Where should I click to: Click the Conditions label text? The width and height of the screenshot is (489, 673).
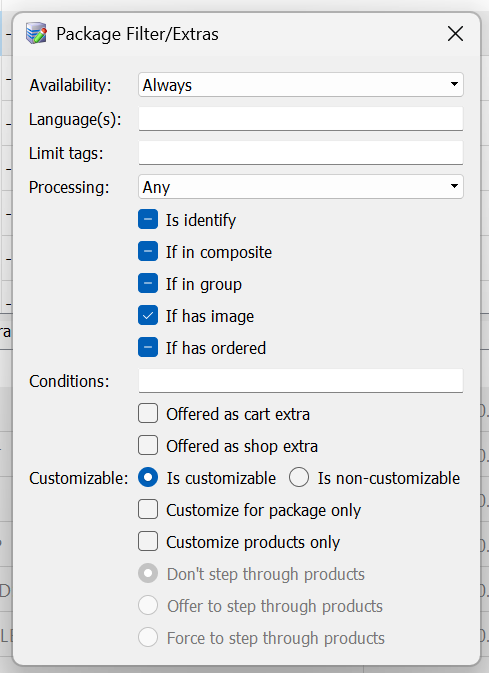click(69, 381)
